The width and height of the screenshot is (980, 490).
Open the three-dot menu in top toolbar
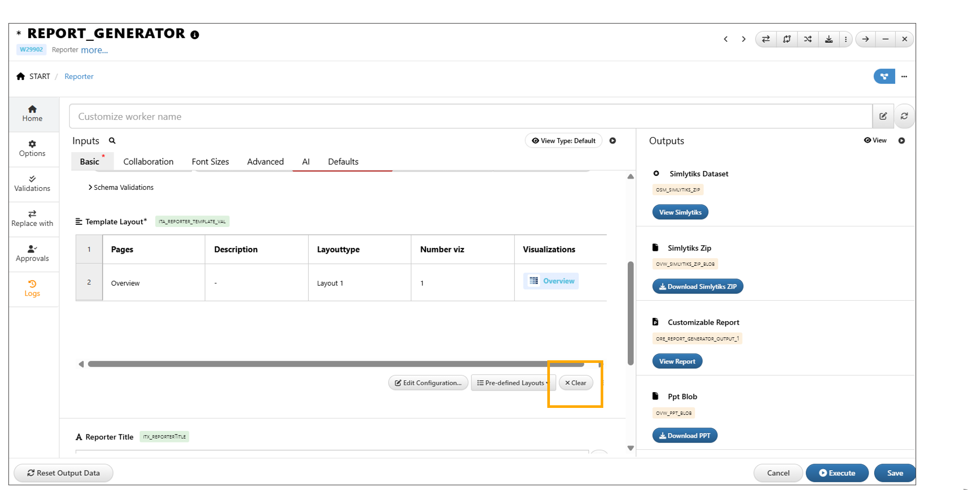tap(846, 39)
